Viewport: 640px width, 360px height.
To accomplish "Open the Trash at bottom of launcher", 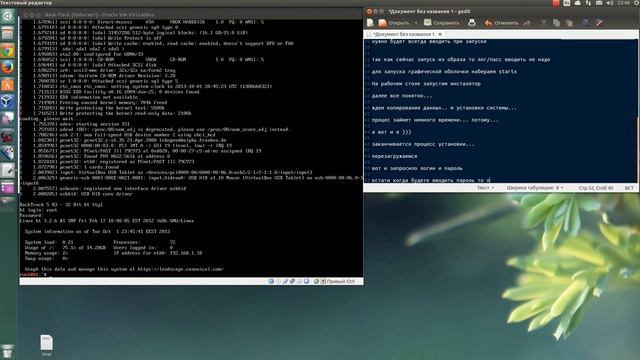I will tap(8, 351).
